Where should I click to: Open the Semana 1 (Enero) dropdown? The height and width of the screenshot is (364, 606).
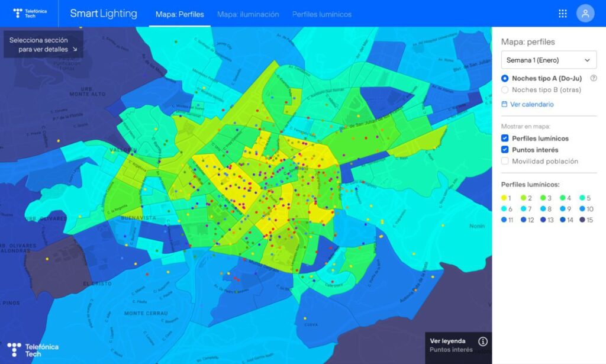point(549,60)
